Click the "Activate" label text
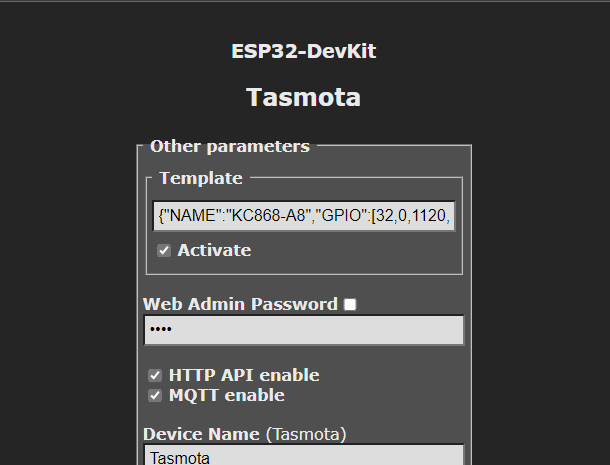Viewport: 610px width, 465px height. click(214, 250)
